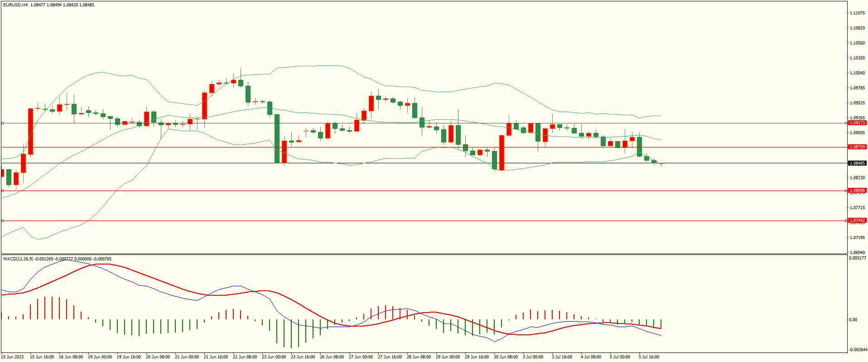Click the 1.10560 price axis label

tap(857, 43)
